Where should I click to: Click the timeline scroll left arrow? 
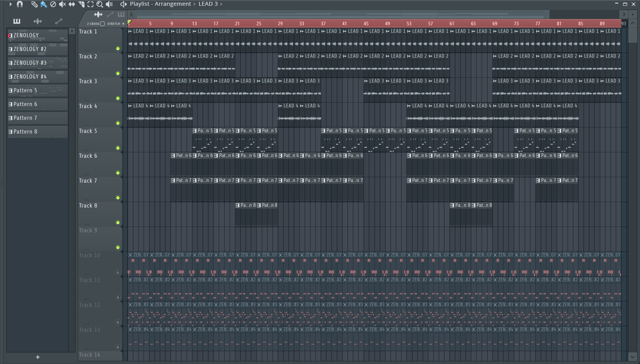coord(132,14)
